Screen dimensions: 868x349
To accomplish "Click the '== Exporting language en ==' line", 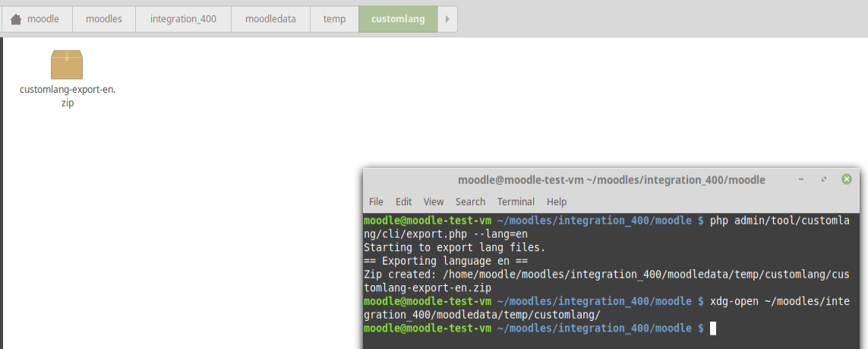I will [x=446, y=261].
